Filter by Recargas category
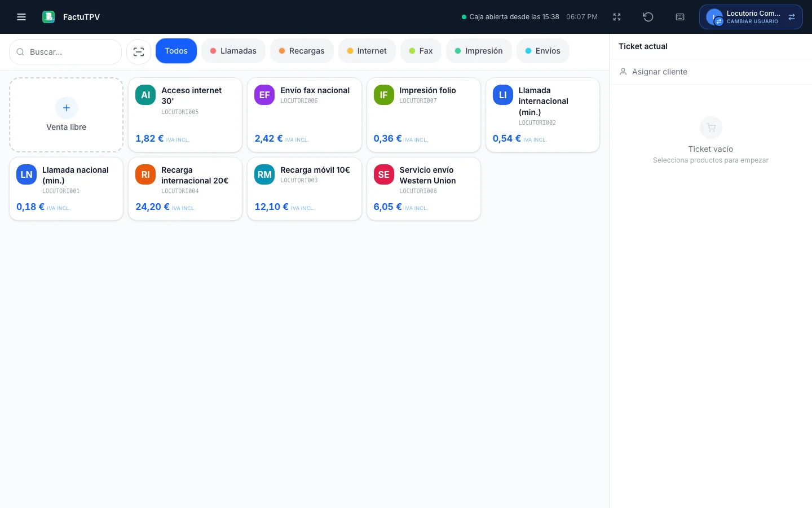 tap(302, 51)
